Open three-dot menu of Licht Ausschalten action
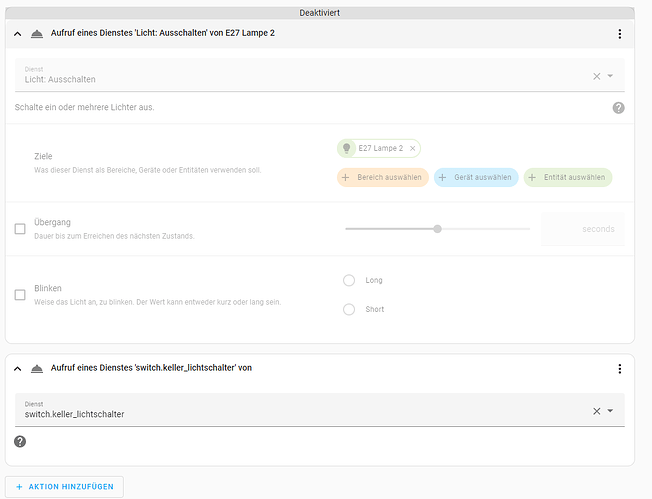652x499 pixels. [620, 34]
